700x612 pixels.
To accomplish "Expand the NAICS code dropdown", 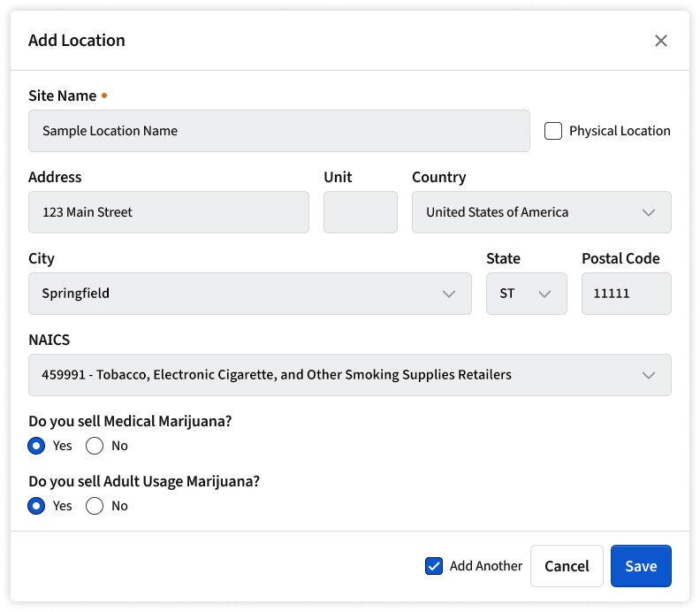I will point(349,375).
